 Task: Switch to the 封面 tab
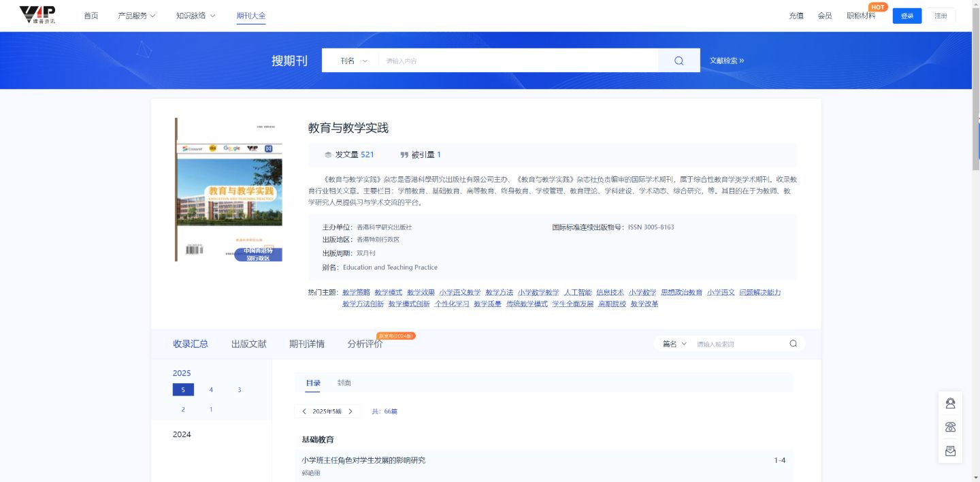click(344, 383)
